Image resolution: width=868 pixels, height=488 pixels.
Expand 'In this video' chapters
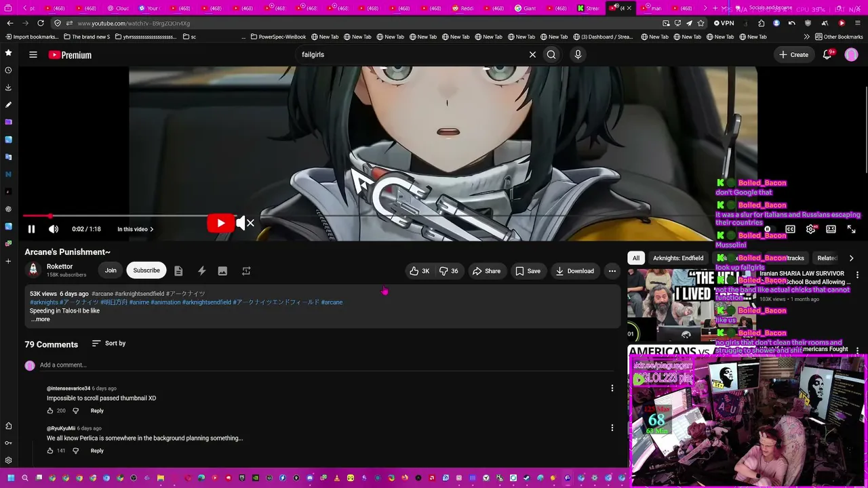pyautogui.click(x=136, y=229)
